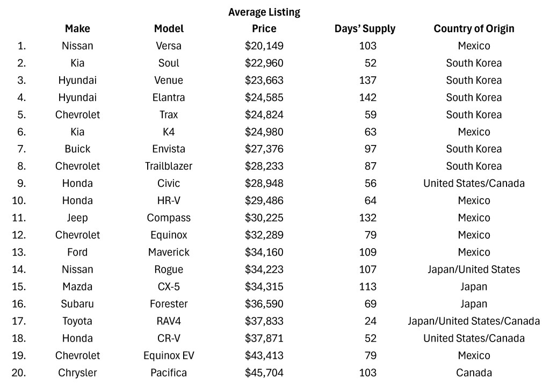Viewport: 550px width, 392px height.
Task: Select the Model column header
Action: [169, 28]
